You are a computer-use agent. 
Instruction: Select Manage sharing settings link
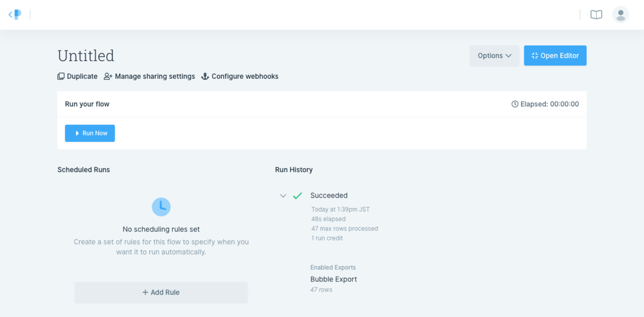(x=155, y=76)
